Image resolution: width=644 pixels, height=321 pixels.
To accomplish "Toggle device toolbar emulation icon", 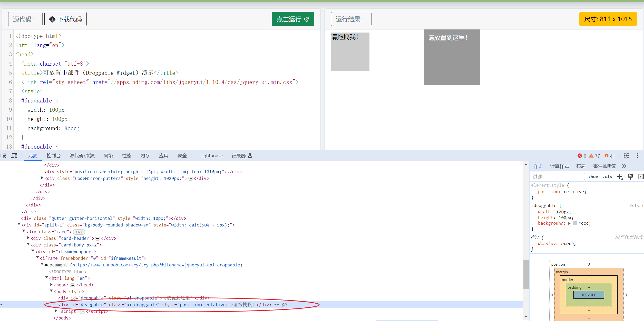I will (x=14, y=156).
